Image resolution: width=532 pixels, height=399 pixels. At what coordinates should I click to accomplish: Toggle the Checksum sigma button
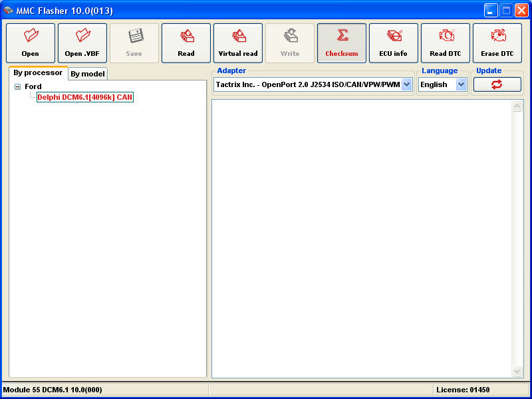(x=342, y=43)
